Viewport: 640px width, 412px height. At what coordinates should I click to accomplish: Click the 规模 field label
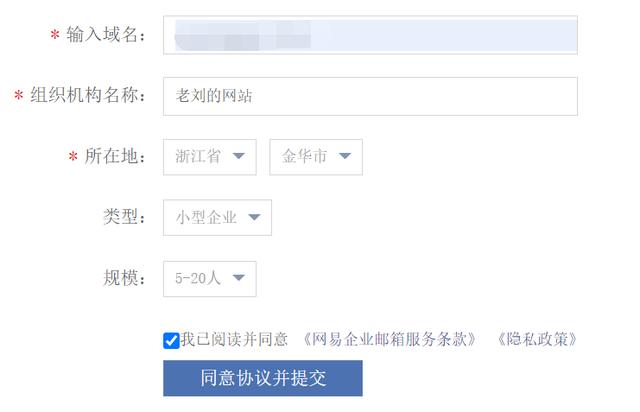124,278
